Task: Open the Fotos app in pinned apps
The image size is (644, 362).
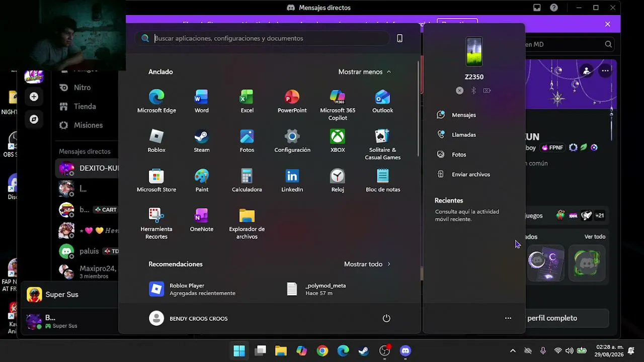Action: point(247,141)
